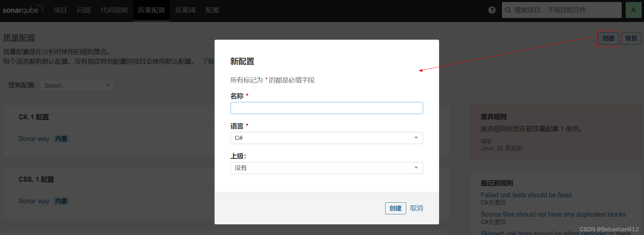
Task: Click the 了解 link
Action: tap(208, 61)
